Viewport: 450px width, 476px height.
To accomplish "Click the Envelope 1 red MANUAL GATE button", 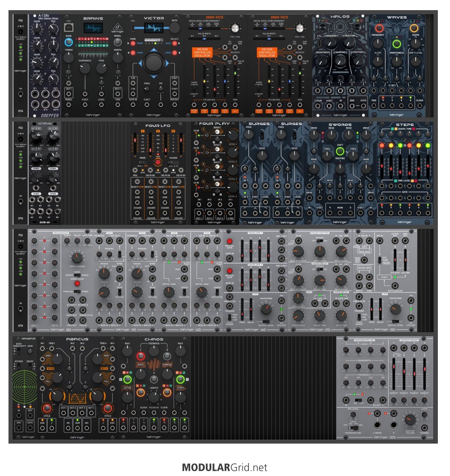I will (x=229, y=241).
